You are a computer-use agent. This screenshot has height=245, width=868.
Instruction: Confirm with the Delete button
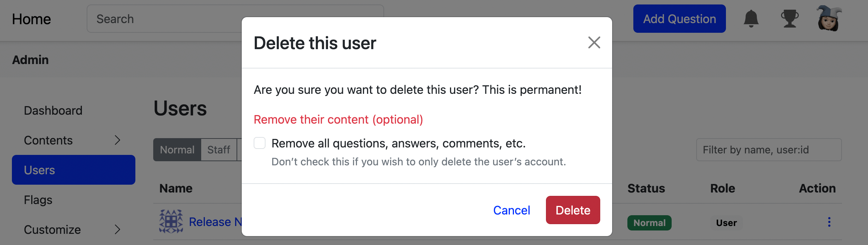click(572, 210)
